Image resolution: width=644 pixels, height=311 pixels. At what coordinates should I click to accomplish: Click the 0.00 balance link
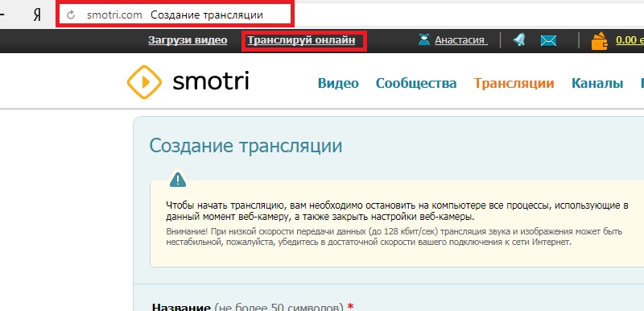point(630,40)
